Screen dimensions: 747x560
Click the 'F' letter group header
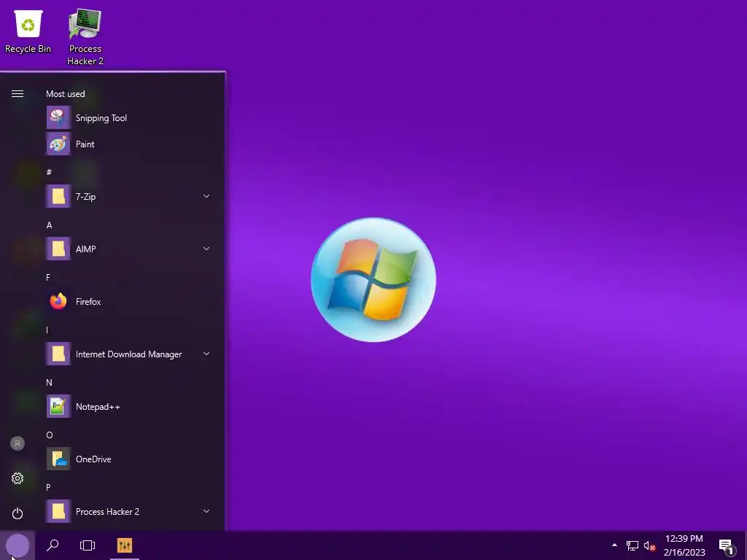click(x=48, y=277)
